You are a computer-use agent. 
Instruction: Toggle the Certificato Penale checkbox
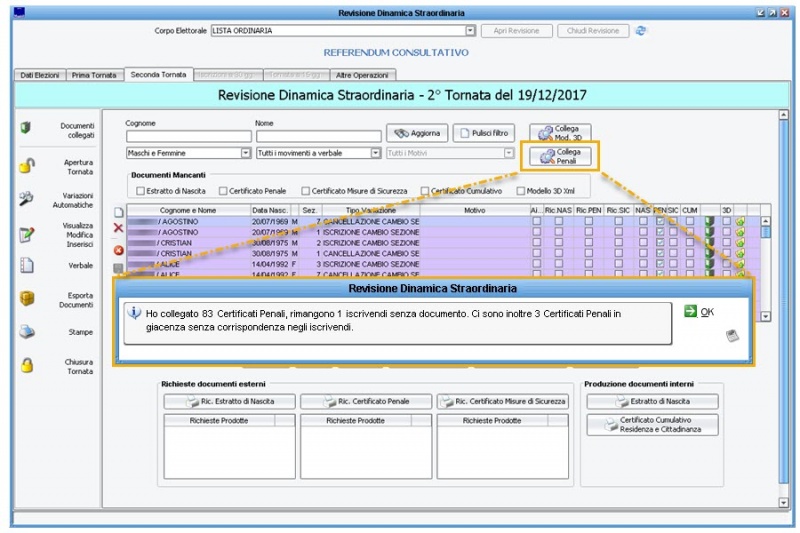(222, 191)
